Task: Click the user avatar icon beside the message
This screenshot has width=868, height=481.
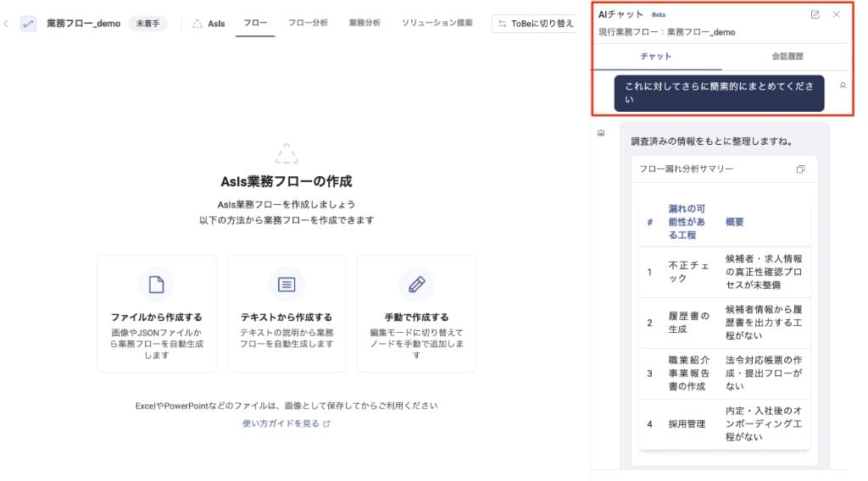Action: 843,86
